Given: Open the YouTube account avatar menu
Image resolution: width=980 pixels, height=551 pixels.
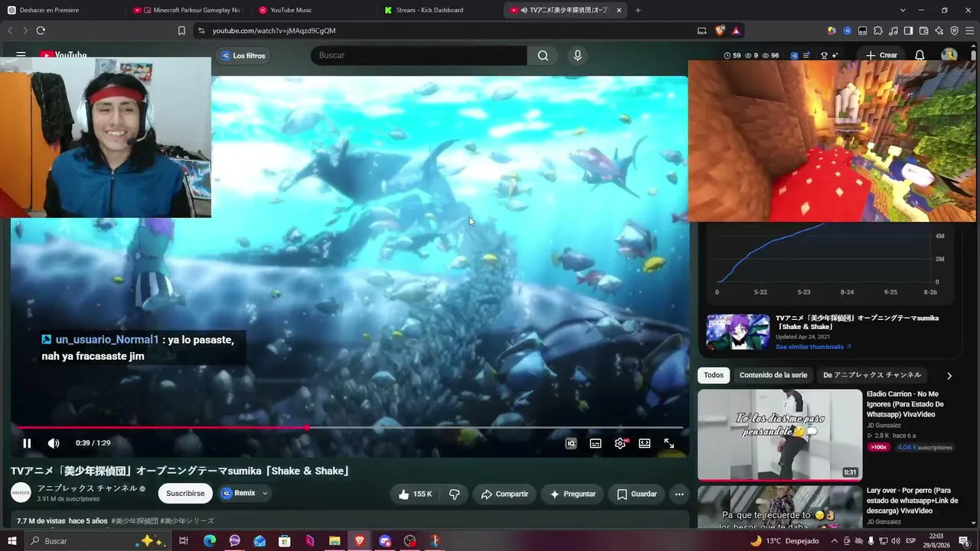Looking at the screenshot, I should pyautogui.click(x=949, y=55).
